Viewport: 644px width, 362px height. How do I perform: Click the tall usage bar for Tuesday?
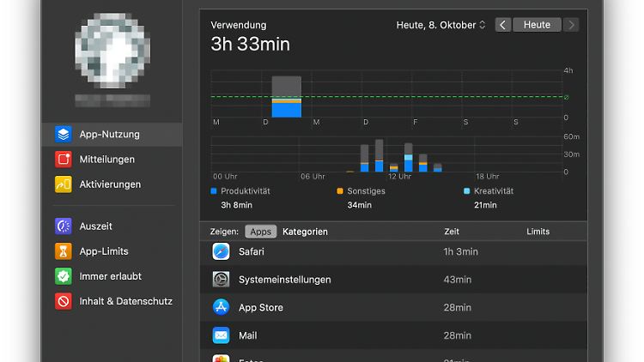[x=287, y=97]
